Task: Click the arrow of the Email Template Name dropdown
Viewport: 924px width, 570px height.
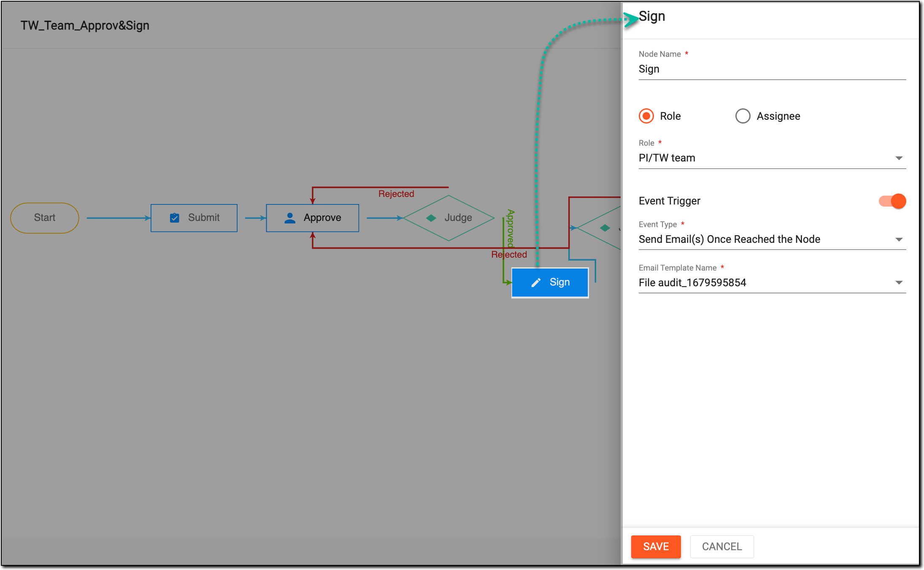Action: (899, 283)
